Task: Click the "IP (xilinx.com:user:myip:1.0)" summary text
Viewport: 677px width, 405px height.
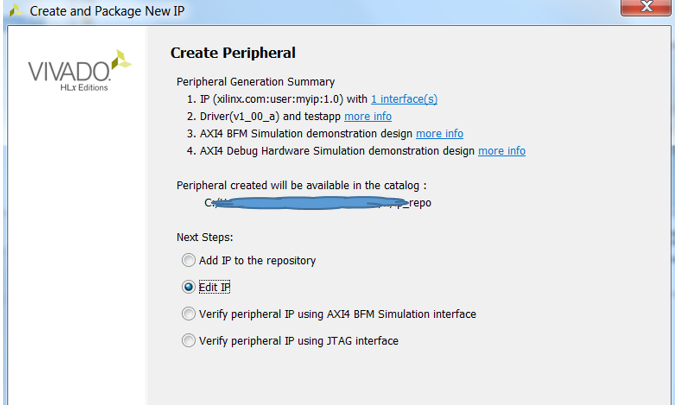Action: (270, 99)
